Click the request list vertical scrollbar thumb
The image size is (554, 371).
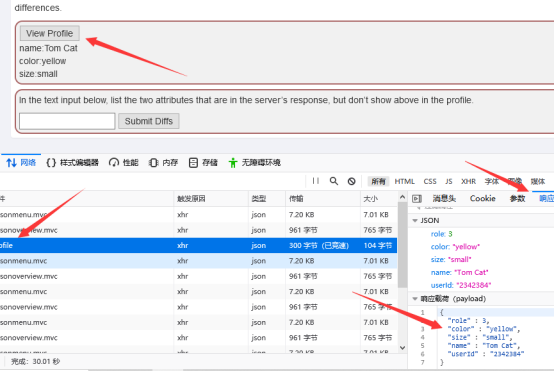tap(402, 245)
